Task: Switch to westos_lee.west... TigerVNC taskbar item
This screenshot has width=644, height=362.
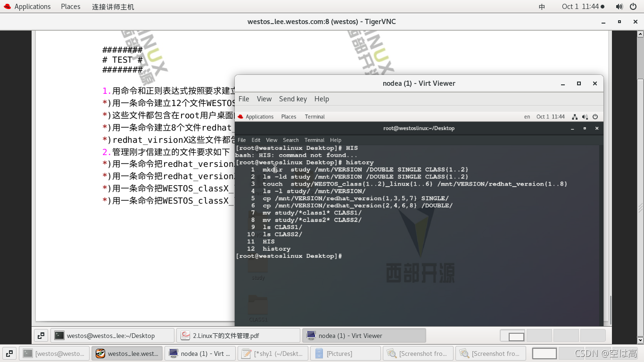Action: click(127, 354)
